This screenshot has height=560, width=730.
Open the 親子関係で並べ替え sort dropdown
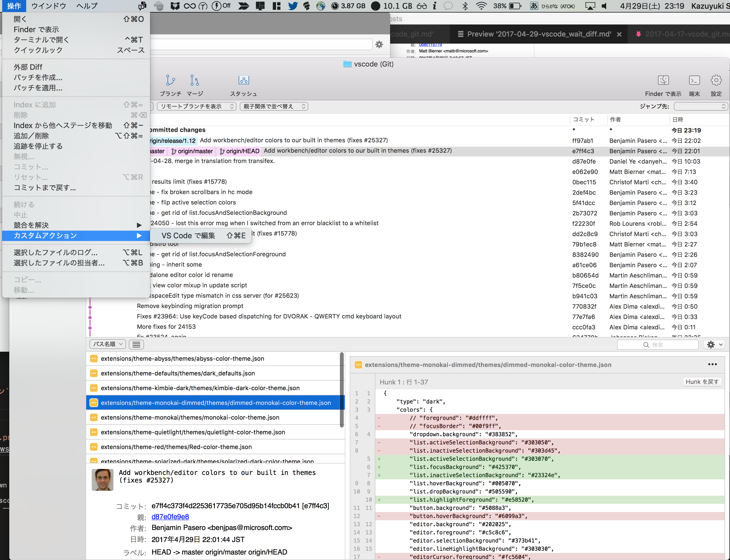(273, 106)
